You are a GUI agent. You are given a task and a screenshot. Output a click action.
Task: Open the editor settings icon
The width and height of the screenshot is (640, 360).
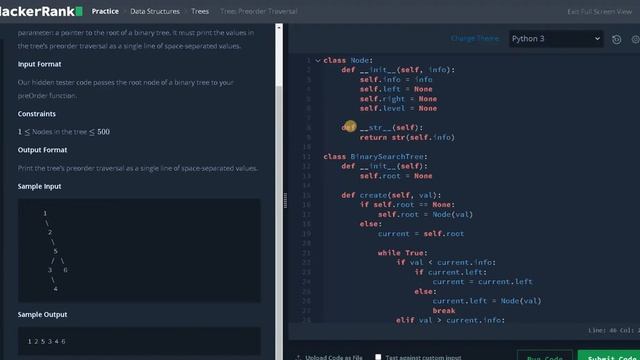click(636, 39)
